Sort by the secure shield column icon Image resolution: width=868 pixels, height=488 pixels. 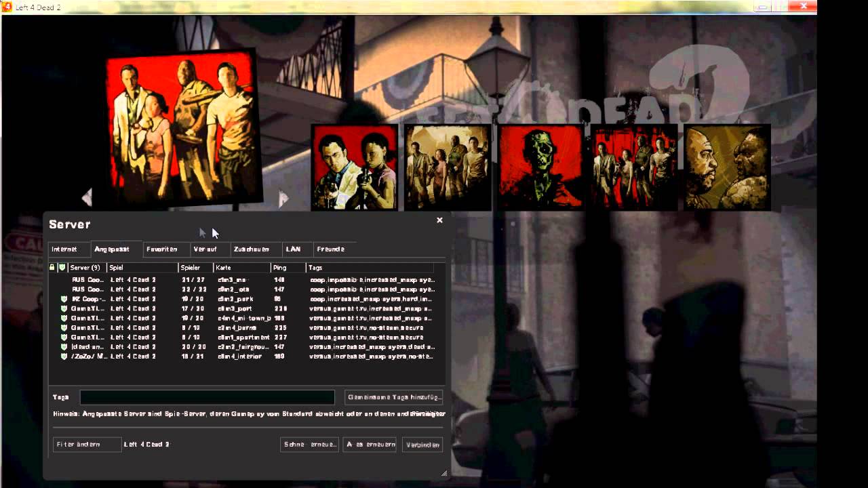(62, 268)
